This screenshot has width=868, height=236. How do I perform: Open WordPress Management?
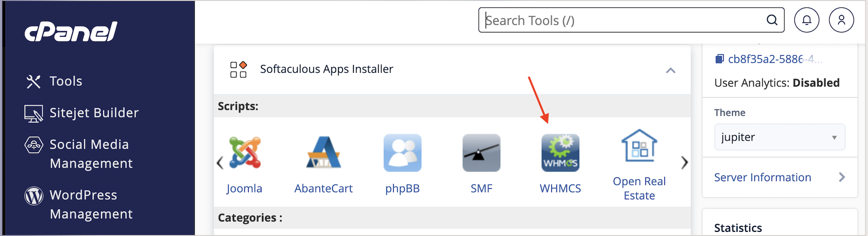pyautogui.click(x=91, y=204)
